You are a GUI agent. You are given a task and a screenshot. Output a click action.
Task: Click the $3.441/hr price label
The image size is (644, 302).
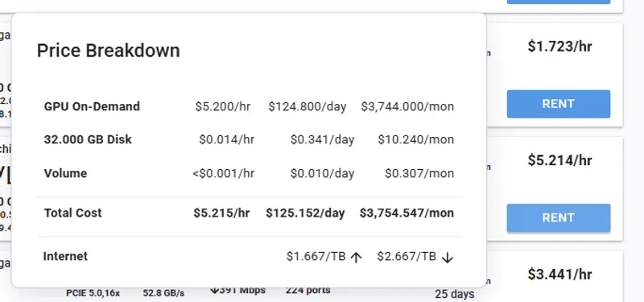[559, 274]
